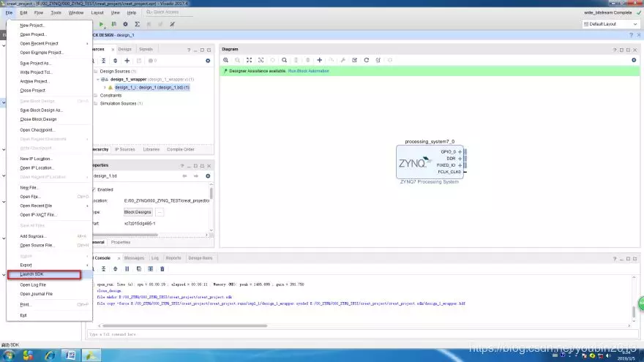Click the Block Designs type button
644x362 pixels.
(x=138, y=212)
